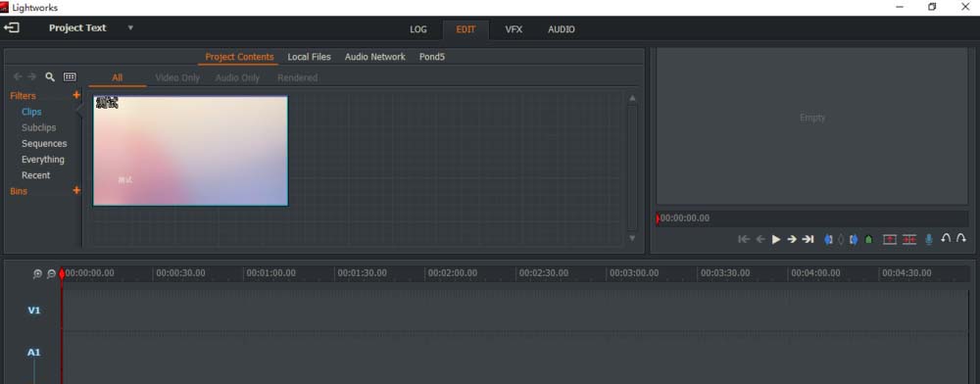Image resolution: width=980 pixels, height=384 pixels.
Task: Click the blue microphone voice-over icon
Action: [x=929, y=239]
